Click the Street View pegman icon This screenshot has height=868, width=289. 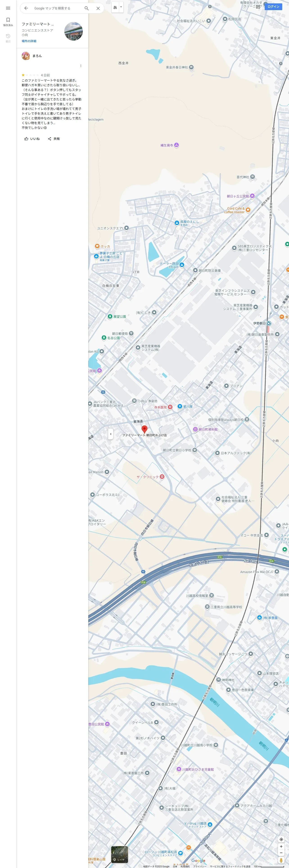pyautogui.click(x=281, y=860)
